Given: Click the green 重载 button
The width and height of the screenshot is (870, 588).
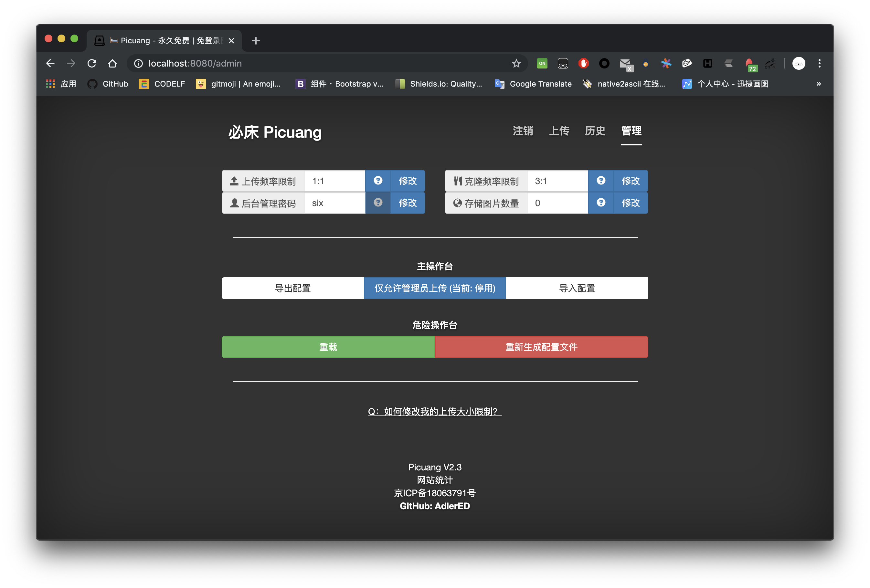Looking at the screenshot, I should click(x=328, y=347).
